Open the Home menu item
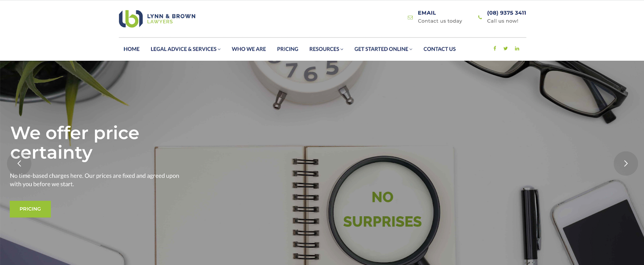Viewport: 644px width, 265px height. pyautogui.click(x=132, y=49)
